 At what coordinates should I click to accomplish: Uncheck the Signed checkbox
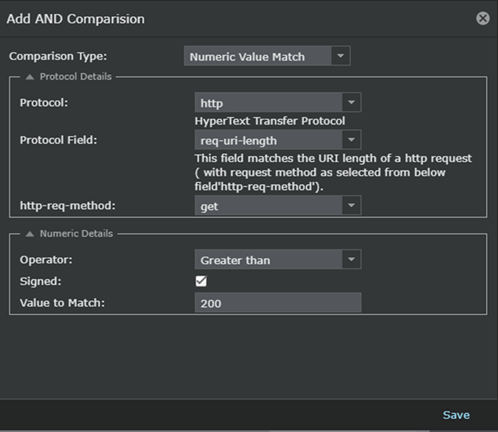pos(201,281)
